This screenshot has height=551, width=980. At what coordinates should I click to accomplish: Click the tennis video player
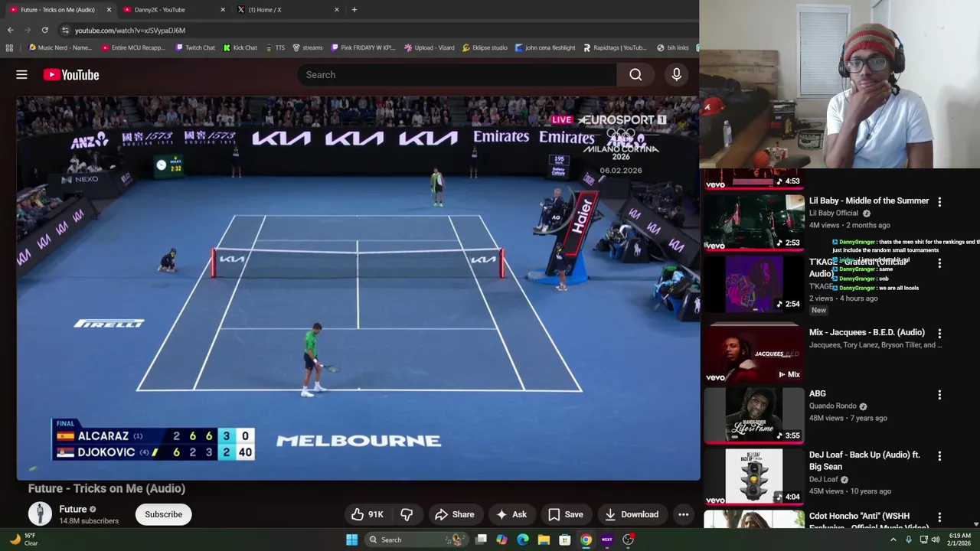point(358,288)
